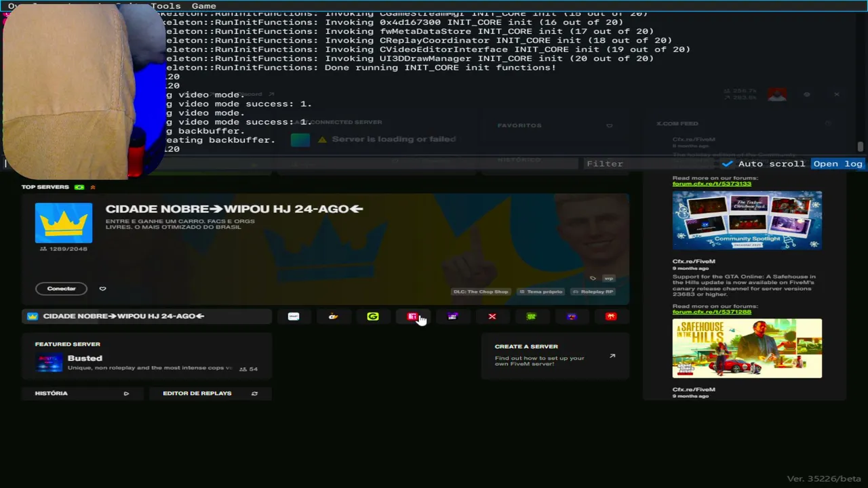Select the red X server icon
868x488 pixels.
point(492,317)
